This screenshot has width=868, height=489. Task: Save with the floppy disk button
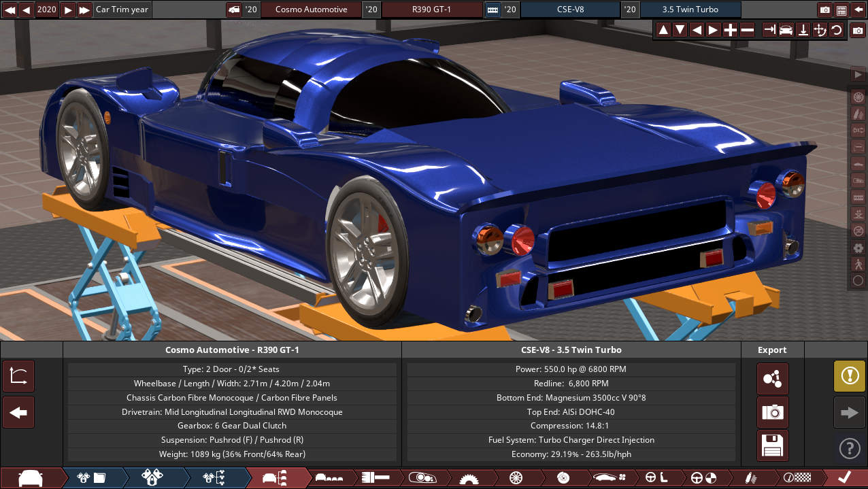(773, 445)
